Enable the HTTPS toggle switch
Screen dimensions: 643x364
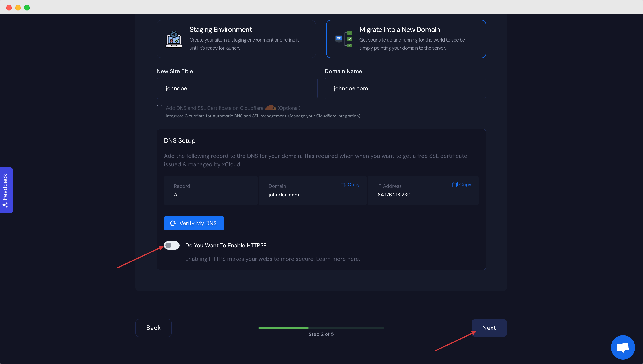pos(172,245)
